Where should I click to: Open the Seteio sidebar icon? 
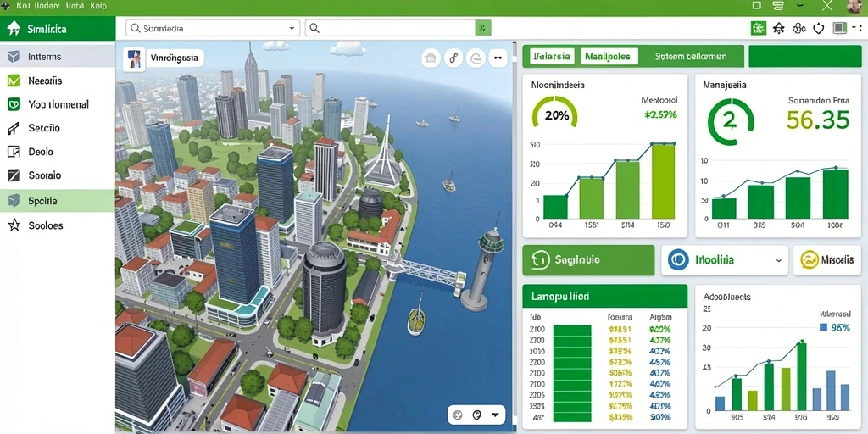14,128
